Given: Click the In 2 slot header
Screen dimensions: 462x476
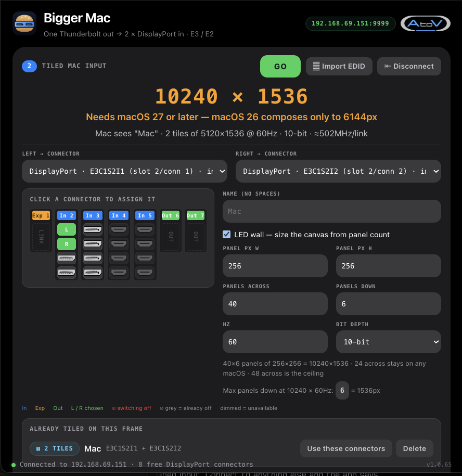Looking at the screenshot, I should click(67, 215).
